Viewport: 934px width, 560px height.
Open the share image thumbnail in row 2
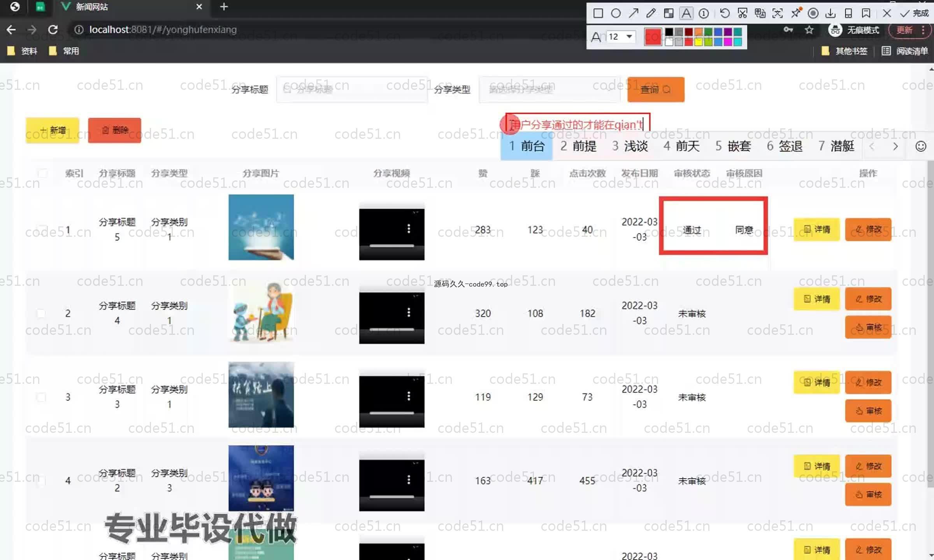coord(261,311)
